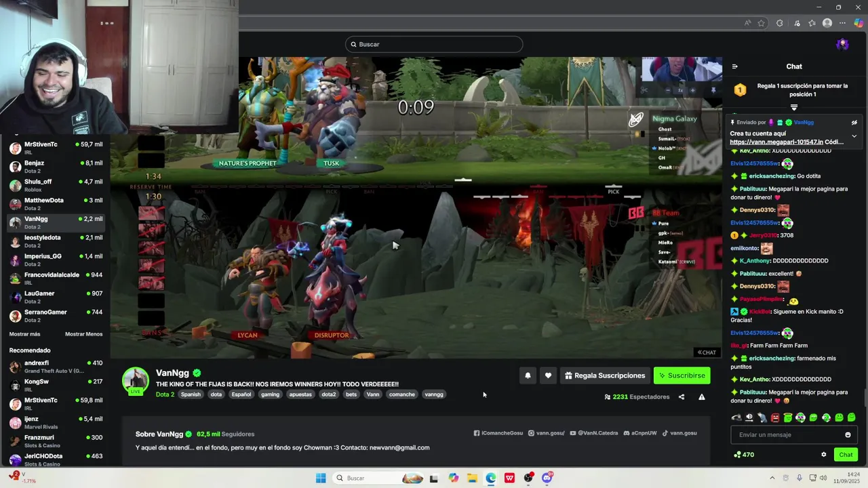868x488 pixels.
Task: Open MrStivenTc channel in followed list
Action: tap(56, 148)
